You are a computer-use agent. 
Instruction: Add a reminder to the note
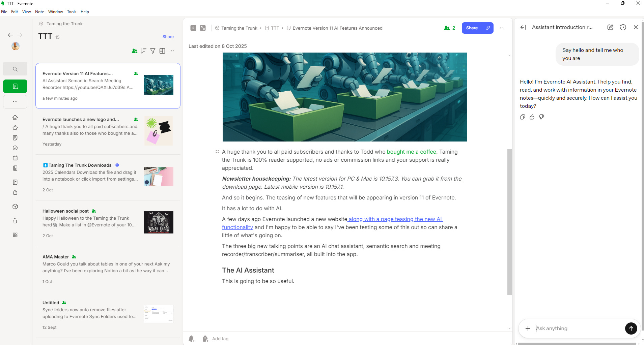192,339
